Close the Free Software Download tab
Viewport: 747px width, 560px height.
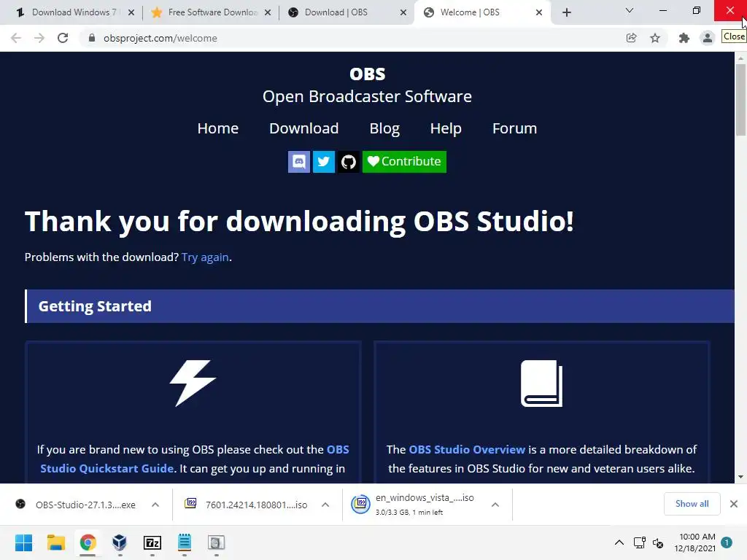click(x=268, y=12)
